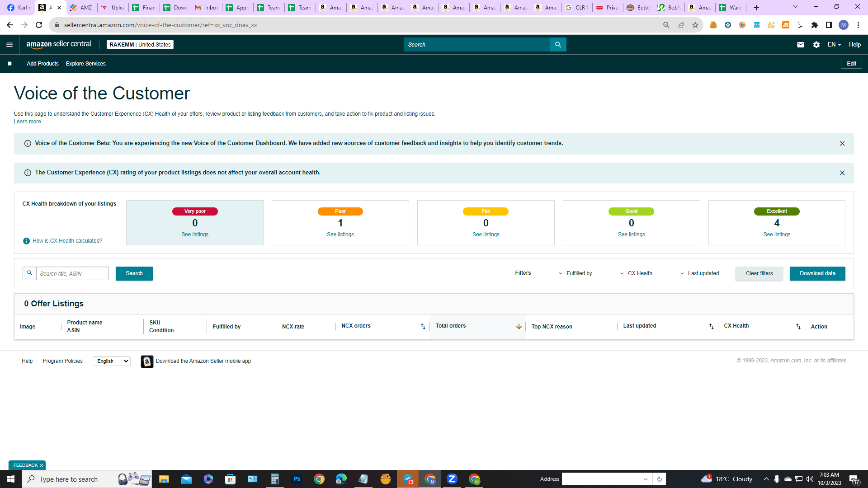Open a new browser tab
The image size is (868, 488).
pos(756,8)
